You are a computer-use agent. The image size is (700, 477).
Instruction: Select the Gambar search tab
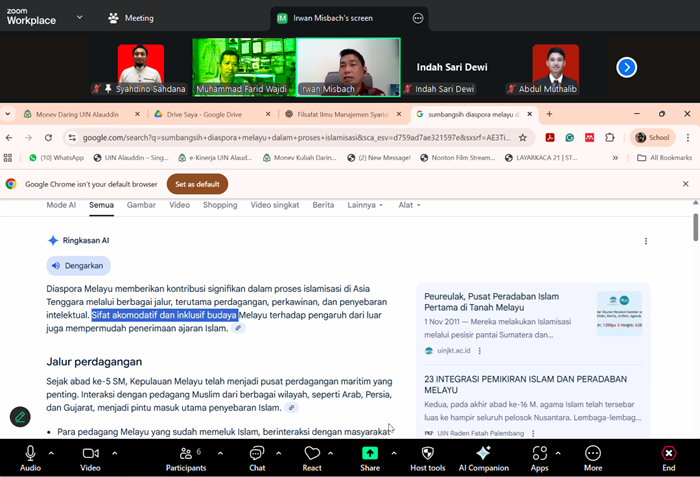[141, 205]
